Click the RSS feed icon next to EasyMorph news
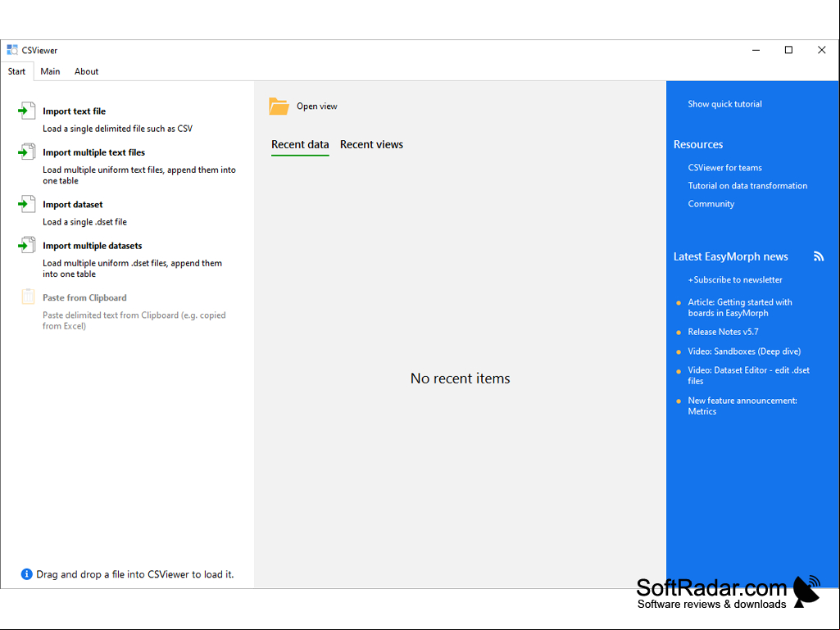The width and height of the screenshot is (840, 630). click(x=818, y=256)
